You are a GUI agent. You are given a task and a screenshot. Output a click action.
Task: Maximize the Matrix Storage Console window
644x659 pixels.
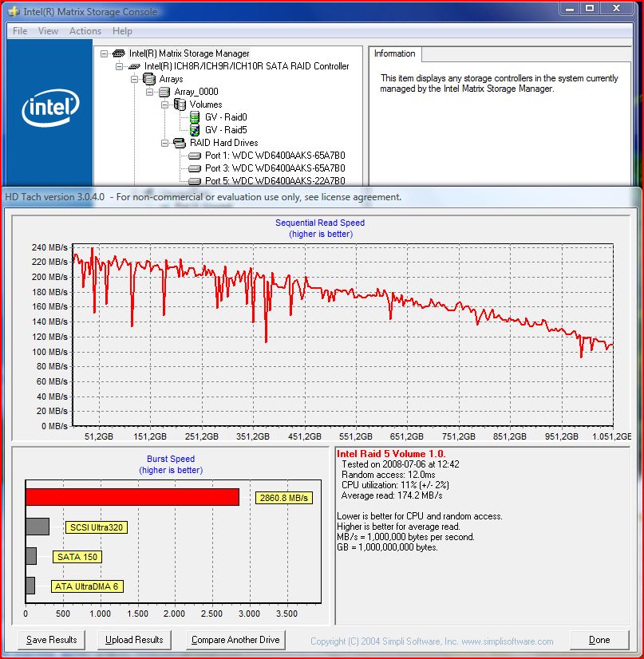pos(590,9)
